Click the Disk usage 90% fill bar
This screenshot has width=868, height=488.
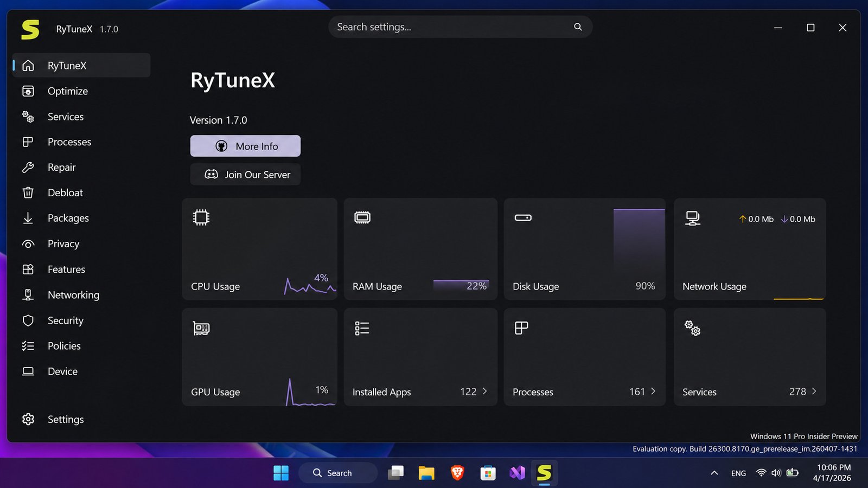pyautogui.click(x=639, y=239)
